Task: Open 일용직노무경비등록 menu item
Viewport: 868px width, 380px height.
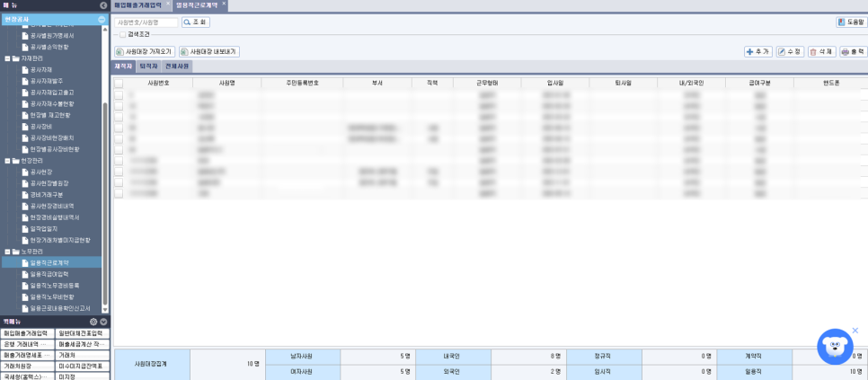Action: (55, 286)
